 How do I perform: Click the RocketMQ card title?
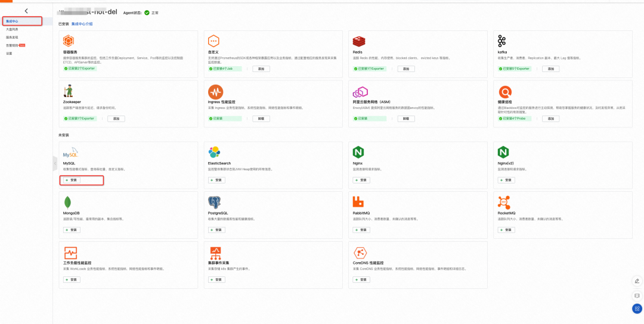(x=506, y=213)
